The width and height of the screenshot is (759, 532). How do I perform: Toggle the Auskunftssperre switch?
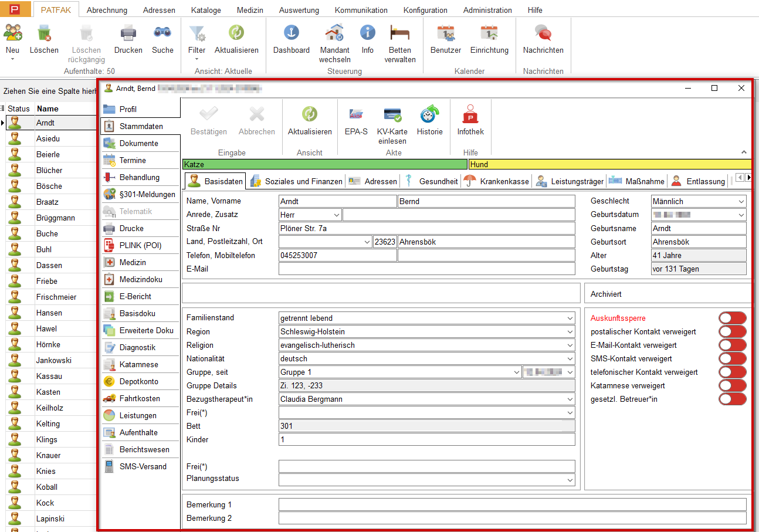click(x=732, y=318)
